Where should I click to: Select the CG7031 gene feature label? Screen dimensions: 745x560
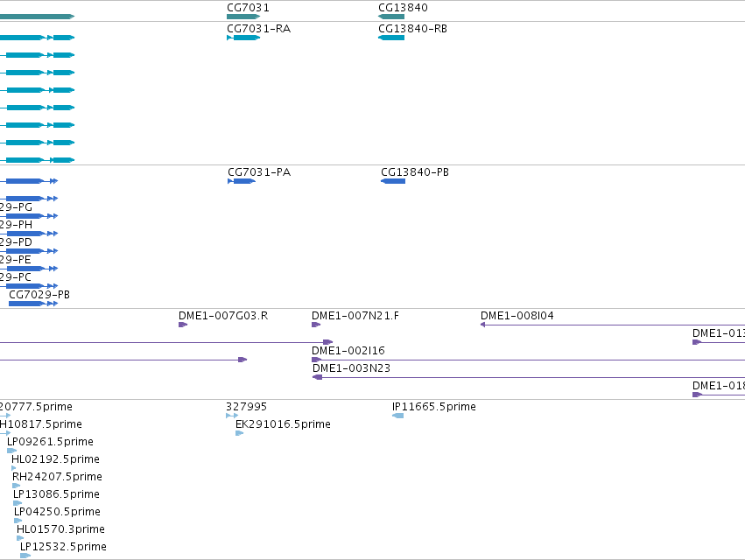click(x=248, y=8)
